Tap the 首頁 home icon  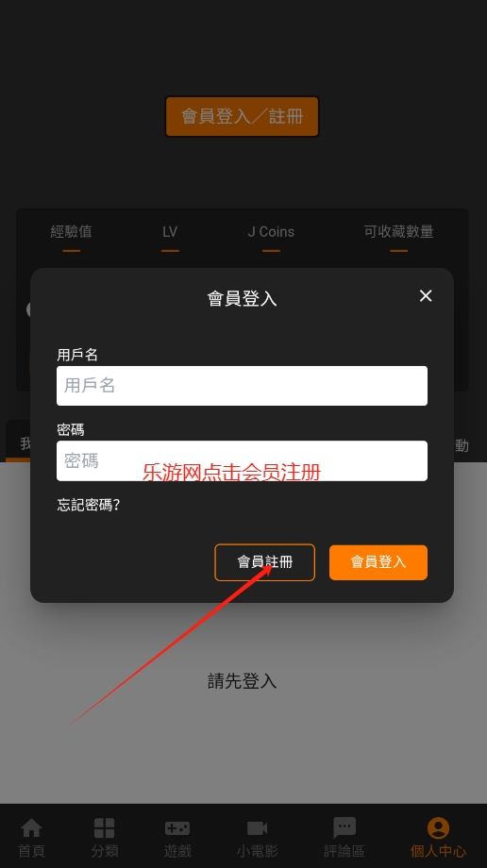[x=31, y=828]
